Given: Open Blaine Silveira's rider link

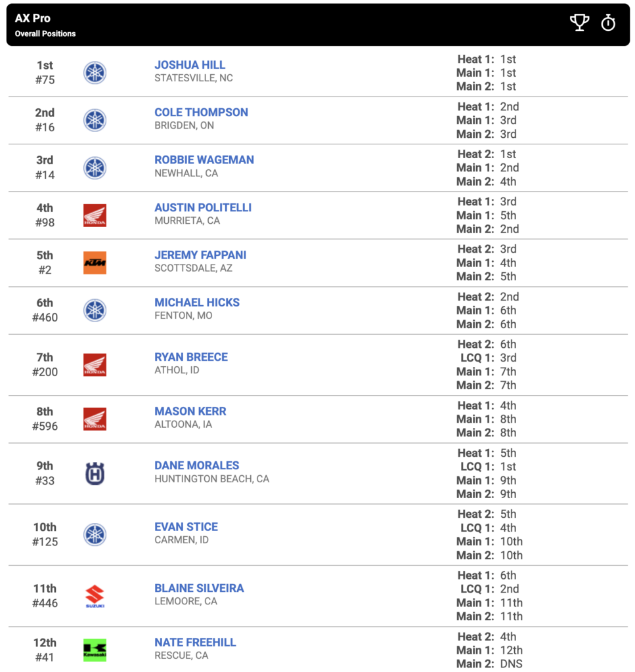Looking at the screenshot, I should pos(199,588).
